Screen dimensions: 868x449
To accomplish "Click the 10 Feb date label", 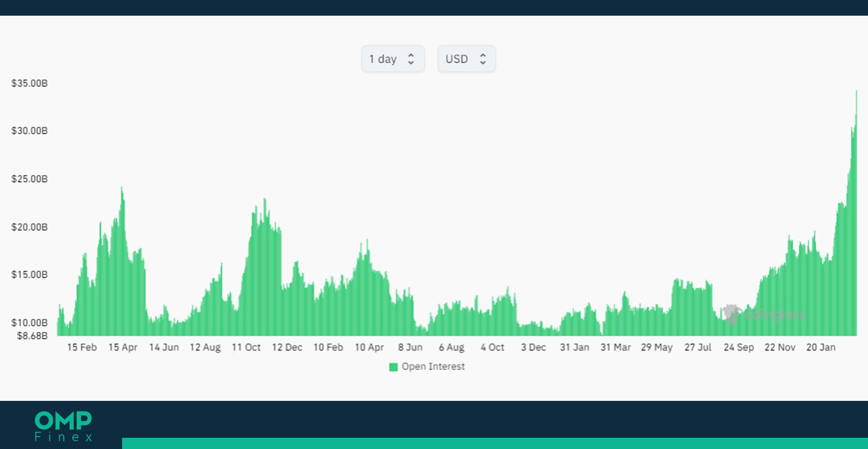I will (x=328, y=347).
